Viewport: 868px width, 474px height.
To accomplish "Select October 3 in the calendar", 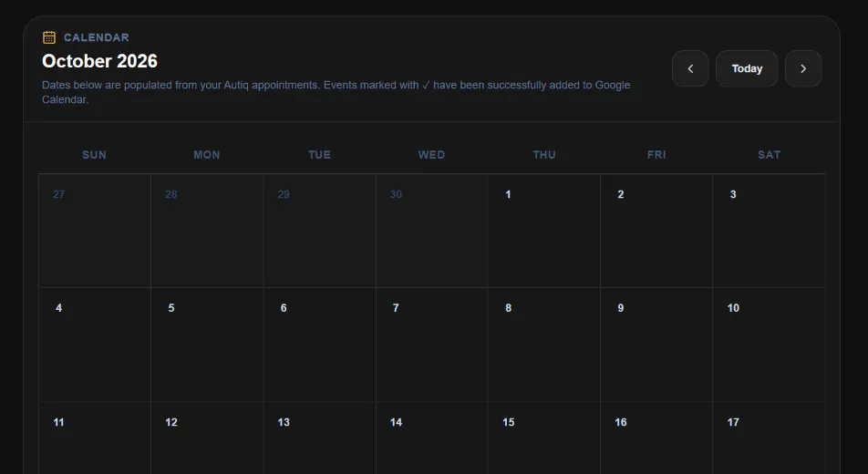I will click(x=769, y=231).
